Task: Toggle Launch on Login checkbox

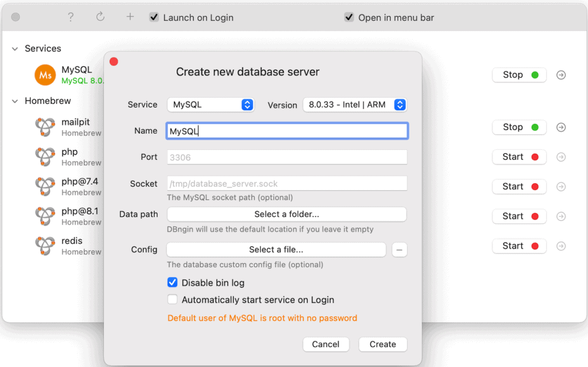Action: pyautogui.click(x=154, y=17)
